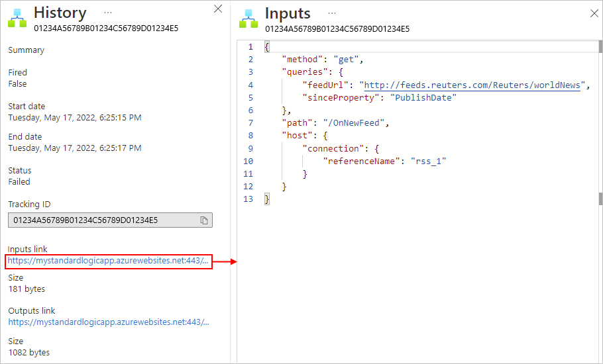Open the Outputs link URL
This screenshot has width=603, height=364.
tap(109, 322)
